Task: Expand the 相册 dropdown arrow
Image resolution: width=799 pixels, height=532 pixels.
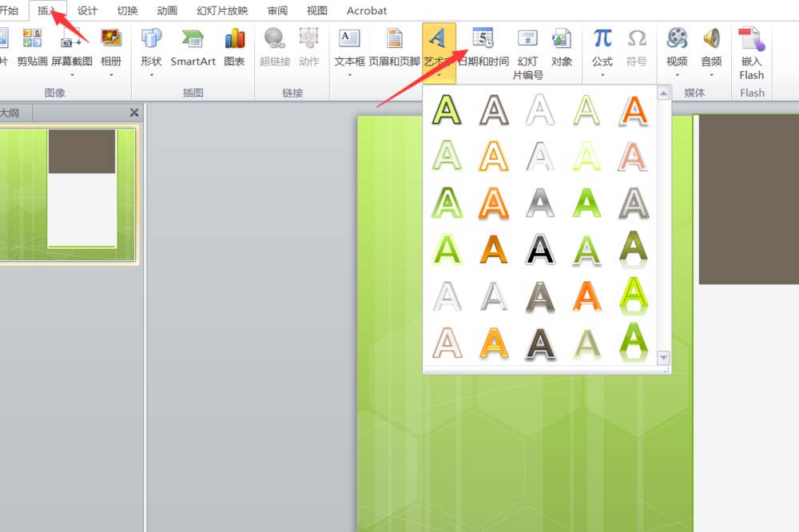Action: [111, 75]
